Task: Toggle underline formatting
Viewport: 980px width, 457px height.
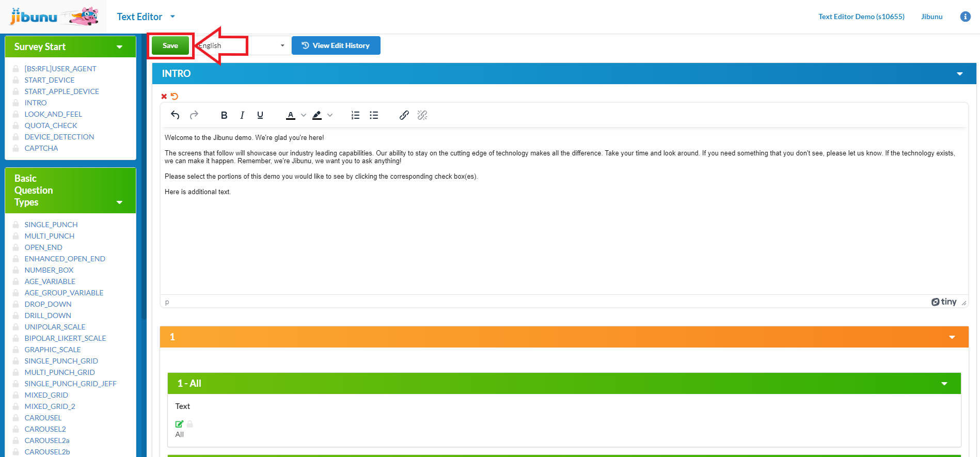Action: [260, 115]
